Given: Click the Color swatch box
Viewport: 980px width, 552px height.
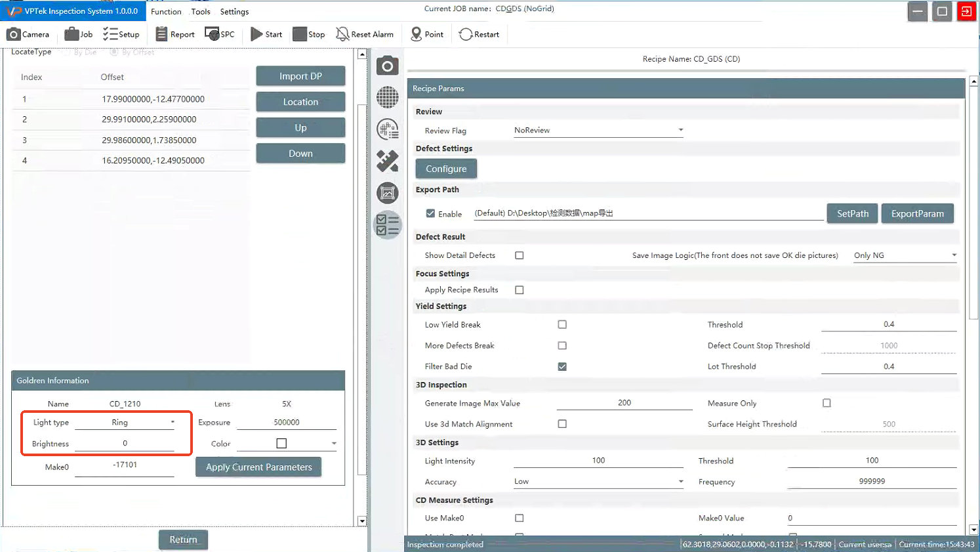Looking at the screenshot, I should 281,444.
